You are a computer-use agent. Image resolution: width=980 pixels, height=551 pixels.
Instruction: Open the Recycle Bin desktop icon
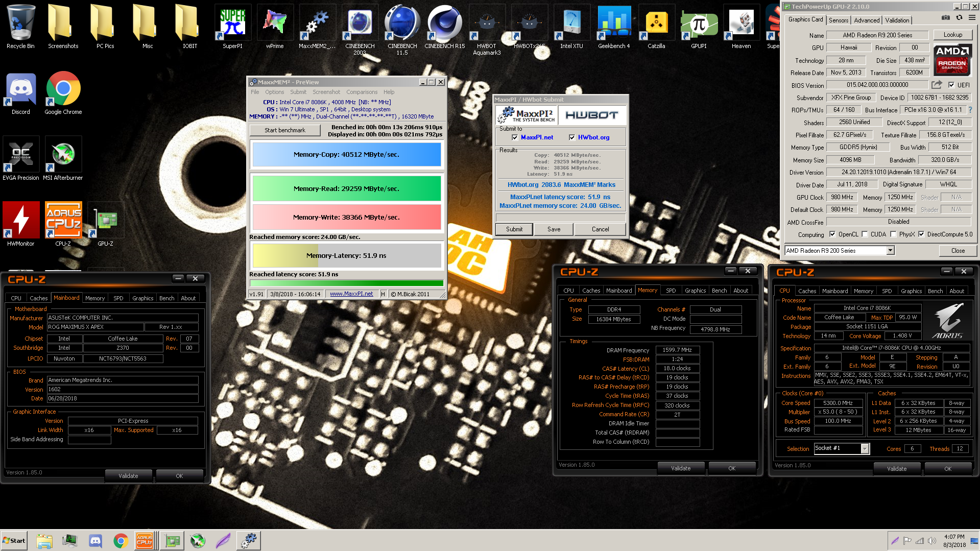pos(20,27)
